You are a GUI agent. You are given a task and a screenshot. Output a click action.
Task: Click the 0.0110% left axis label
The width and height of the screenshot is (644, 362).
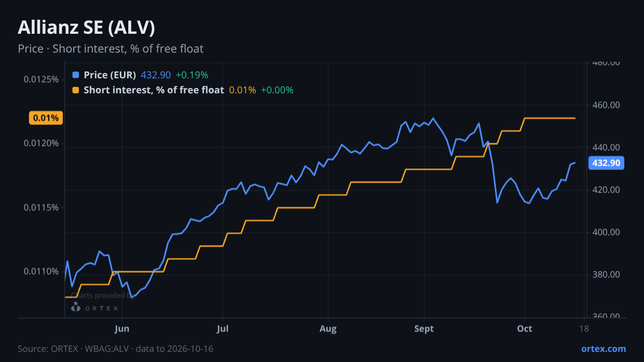41,271
